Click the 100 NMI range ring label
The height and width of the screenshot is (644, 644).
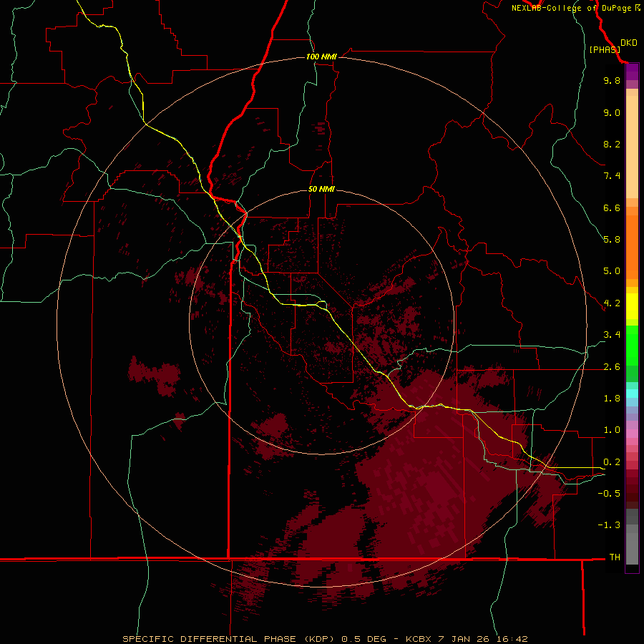pyautogui.click(x=321, y=57)
